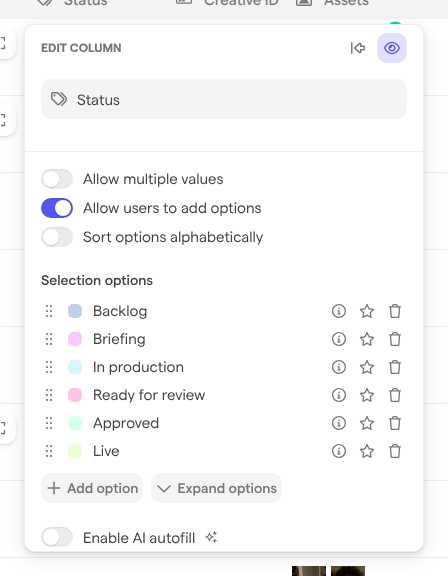The image size is (448, 576).
Task: Expand options dropdown button
Action: coord(216,488)
